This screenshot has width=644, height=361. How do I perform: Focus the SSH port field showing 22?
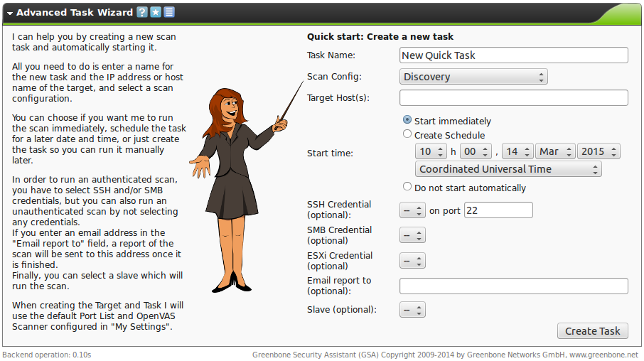498,210
